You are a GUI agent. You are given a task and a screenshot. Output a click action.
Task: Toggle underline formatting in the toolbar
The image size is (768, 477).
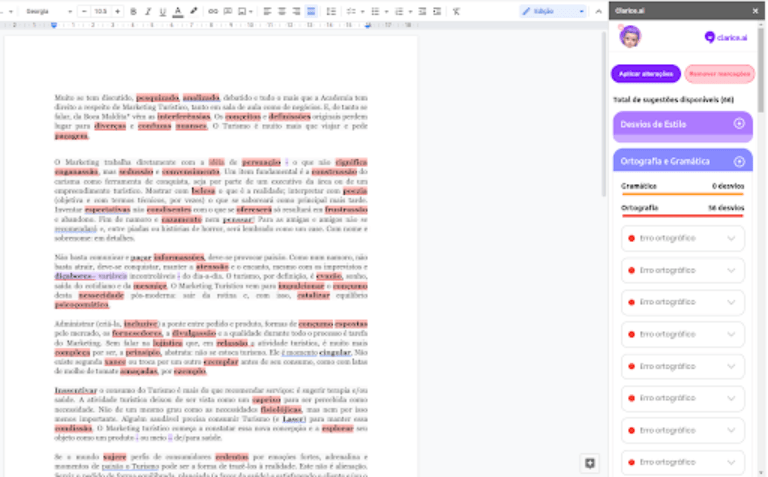[x=162, y=11]
